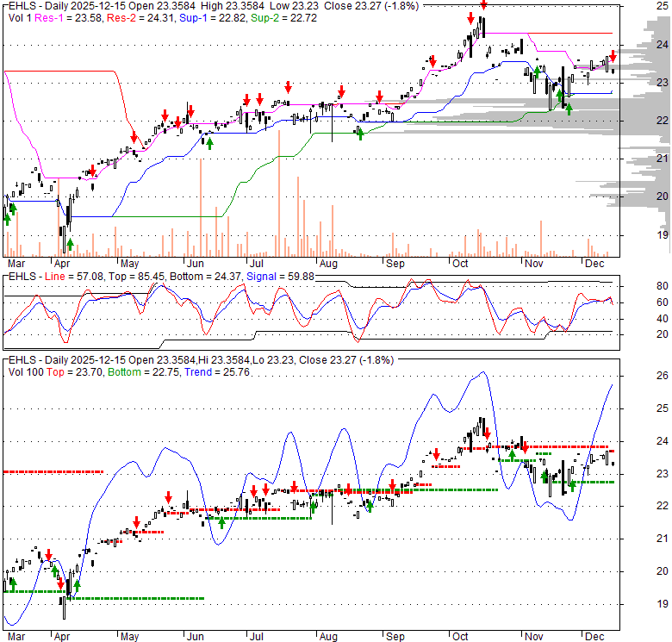The width and height of the screenshot is (672, 642).
Task: Click the highest red arrow above October peak
Action: pyautogui.click(x=483, y=5)
